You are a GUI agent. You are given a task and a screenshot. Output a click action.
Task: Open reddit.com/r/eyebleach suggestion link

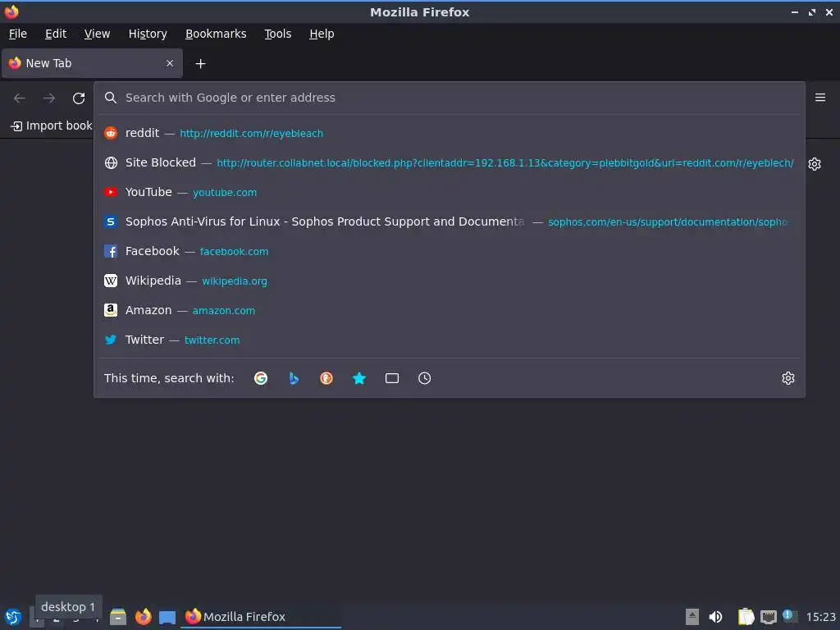[x=251, y=134]
